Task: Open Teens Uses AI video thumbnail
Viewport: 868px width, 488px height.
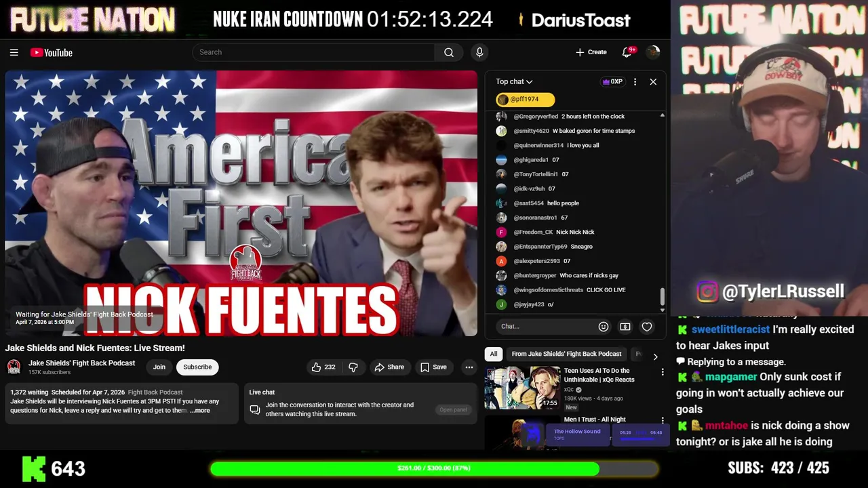Action: pyautogui.click(x=521, y=388)
